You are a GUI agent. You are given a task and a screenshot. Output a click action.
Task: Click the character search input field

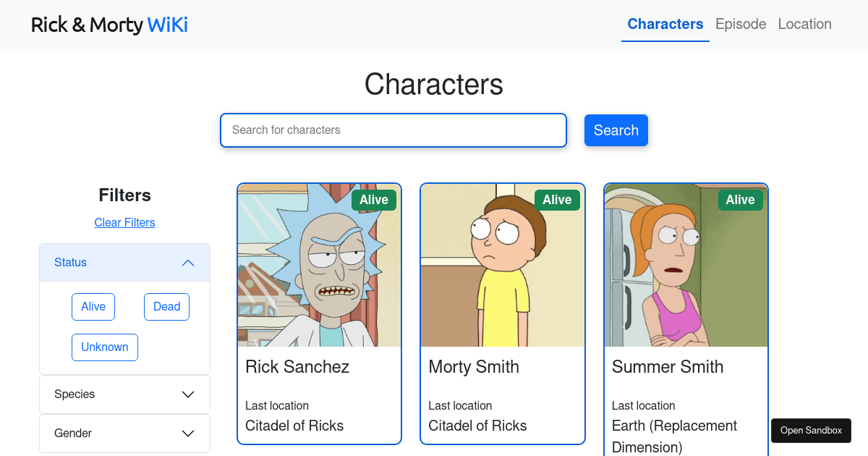tap(393, 130)
